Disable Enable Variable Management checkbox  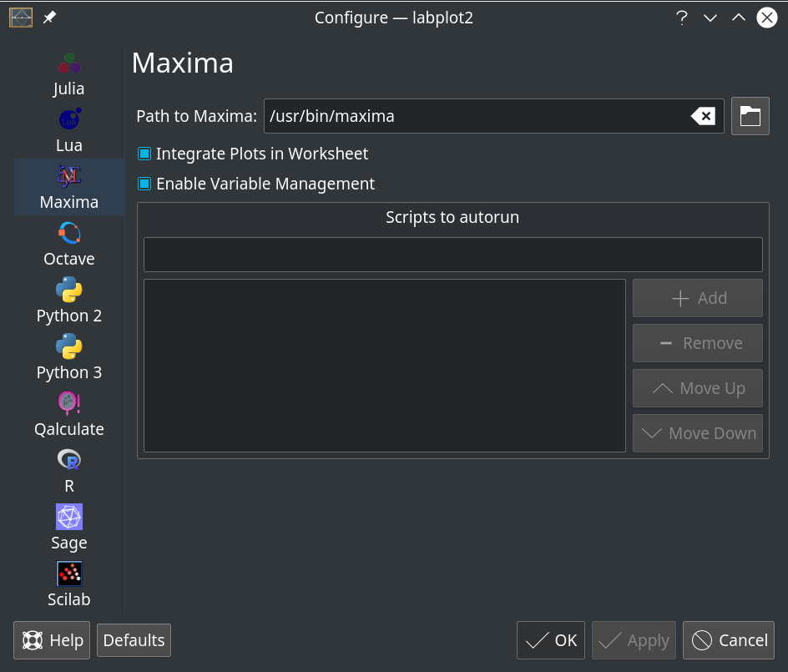[144, 184]
